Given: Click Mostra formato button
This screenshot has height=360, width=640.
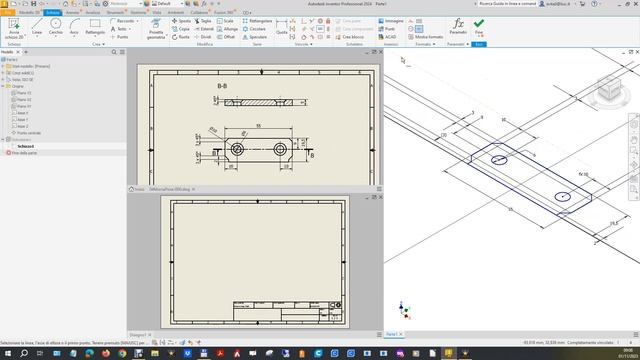Looking at the screenshot, I should click(425, 37).
